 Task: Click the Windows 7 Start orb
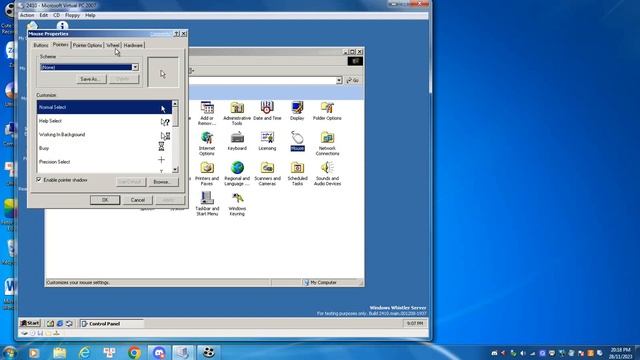coord(9,352)
